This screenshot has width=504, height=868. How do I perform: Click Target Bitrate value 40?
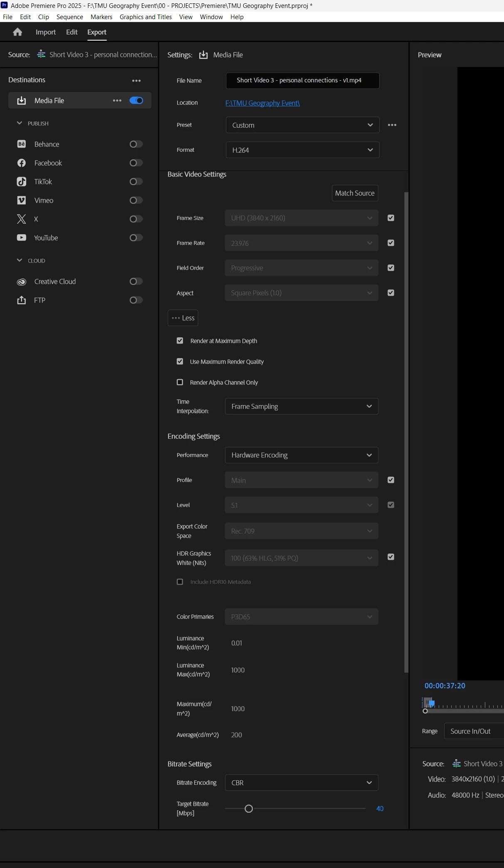pos(380,809)
